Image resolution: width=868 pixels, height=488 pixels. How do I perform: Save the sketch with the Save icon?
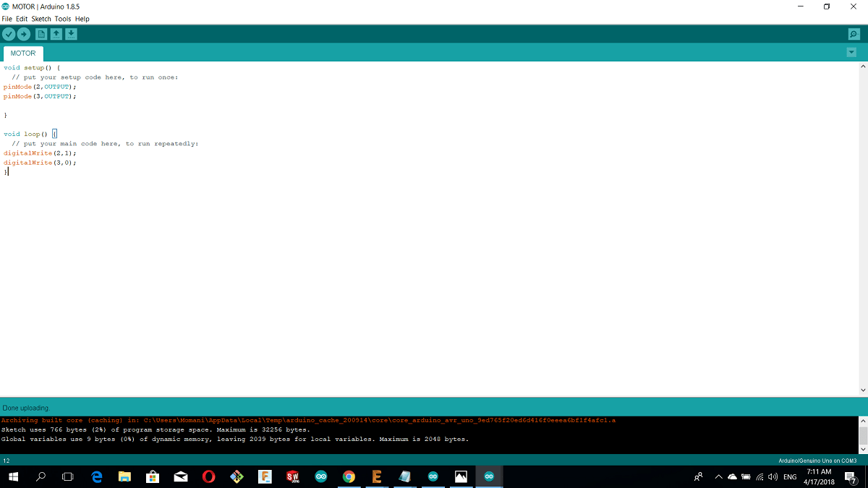(x=71, y=34)
